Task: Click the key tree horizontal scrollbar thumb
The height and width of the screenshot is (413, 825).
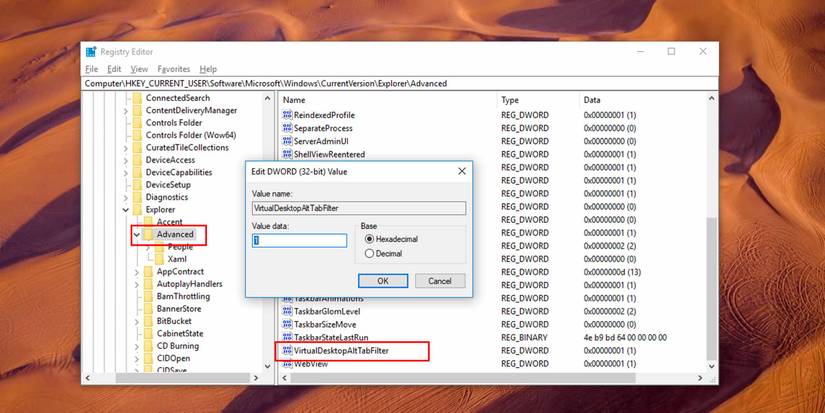Action: click(182, 378)
